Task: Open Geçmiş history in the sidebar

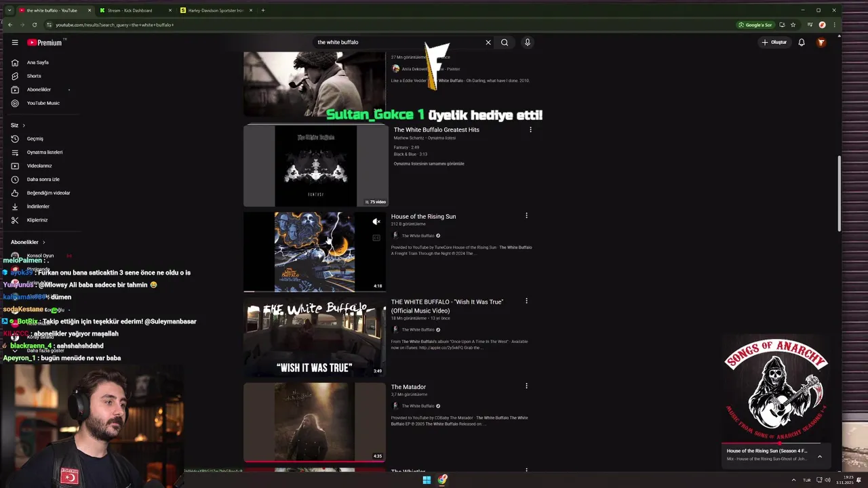Action: tap(35, 138)
